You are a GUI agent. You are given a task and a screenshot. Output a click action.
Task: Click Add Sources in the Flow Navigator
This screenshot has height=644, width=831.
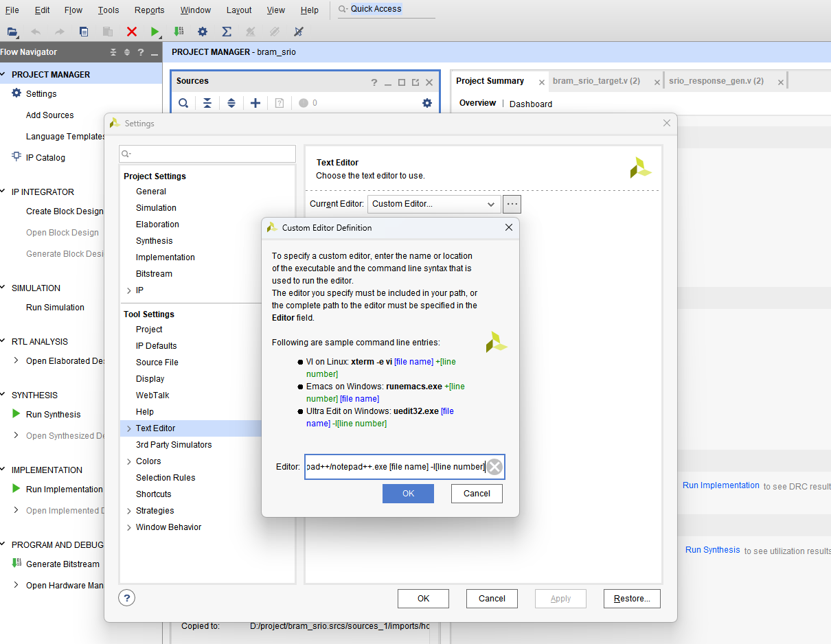coord(49,115)
